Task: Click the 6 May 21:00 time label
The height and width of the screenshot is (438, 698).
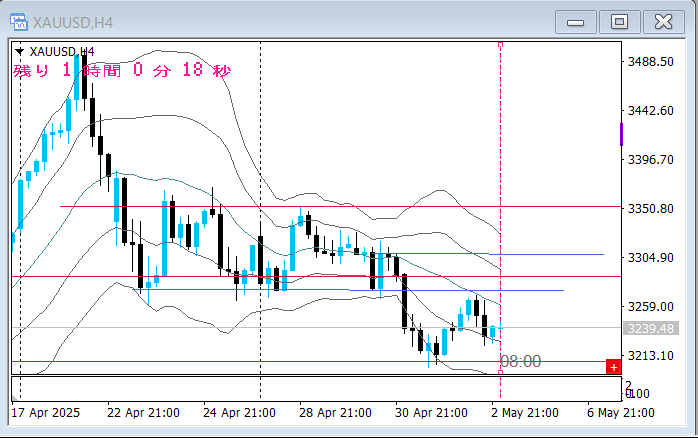Action: point(619,412)
